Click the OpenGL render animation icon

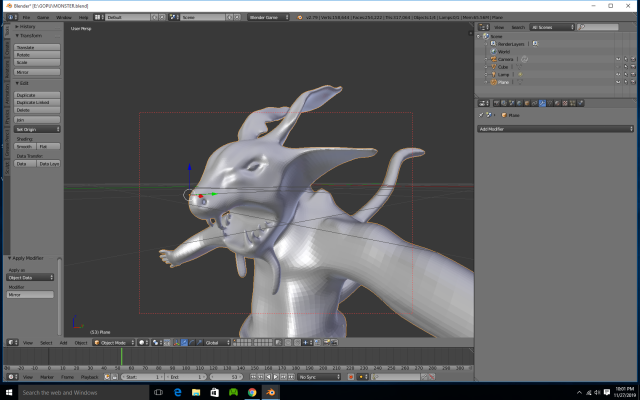tap(334, 342)
